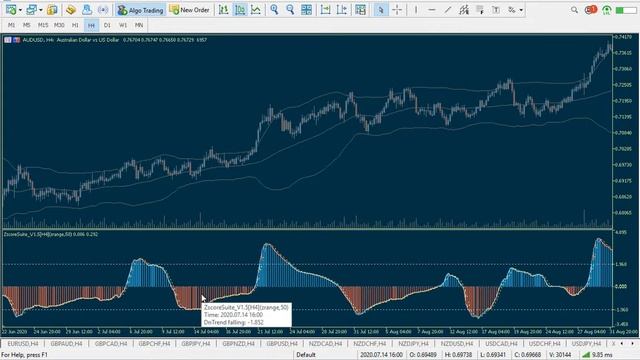The height and width of the screenshot is (360, 640).
Task: Switch timeframe to W1
Action: (x=123, y=25)
